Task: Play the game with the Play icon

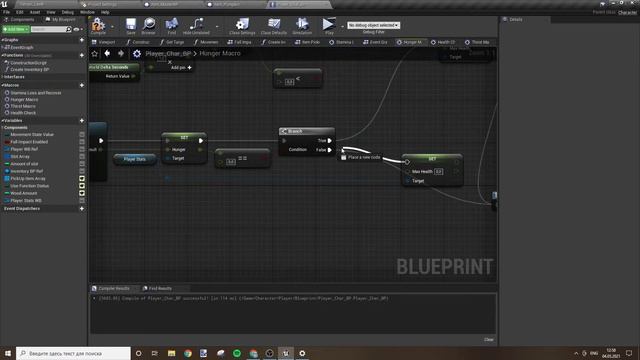Action: pos(329,25)
